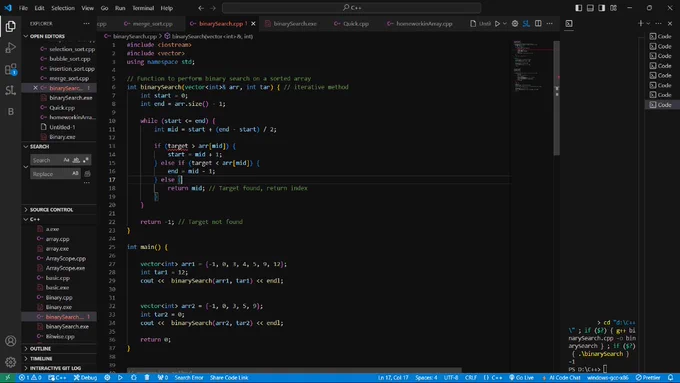The image size is (680, 383).
Task: Toggle the replace field chevron
Action: tap(26, 167)
